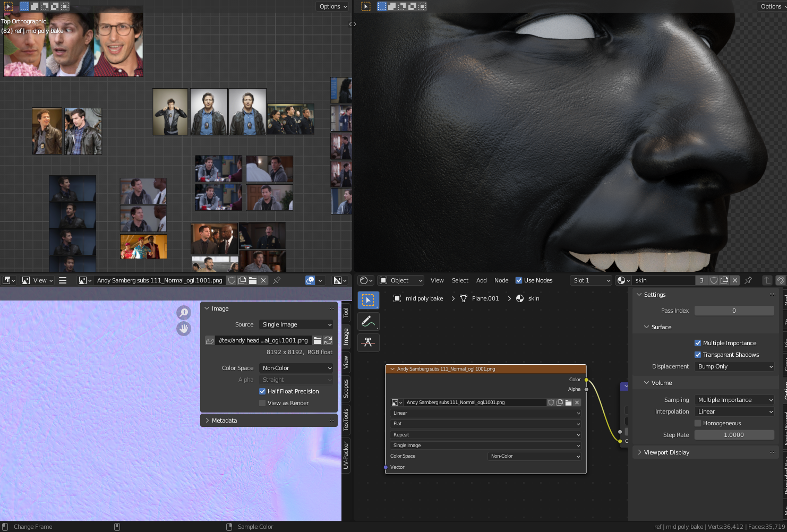Viewport: 787px width, 532px height.
Task: Reload the image file in Image panel
Action: [328, 340]
